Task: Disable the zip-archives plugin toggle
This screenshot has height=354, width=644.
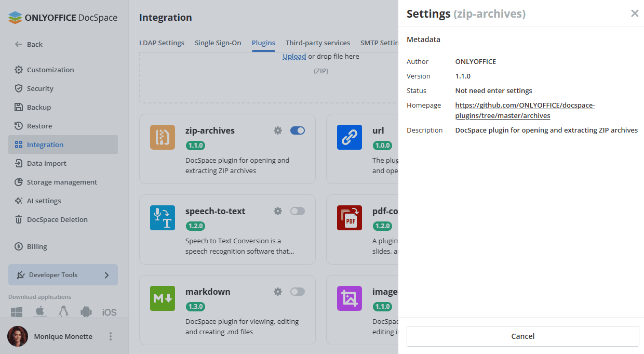Action: point(298,130)
